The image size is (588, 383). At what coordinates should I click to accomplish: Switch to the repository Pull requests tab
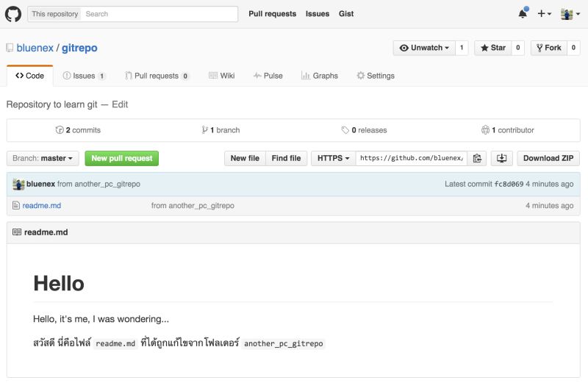point(157,76)
